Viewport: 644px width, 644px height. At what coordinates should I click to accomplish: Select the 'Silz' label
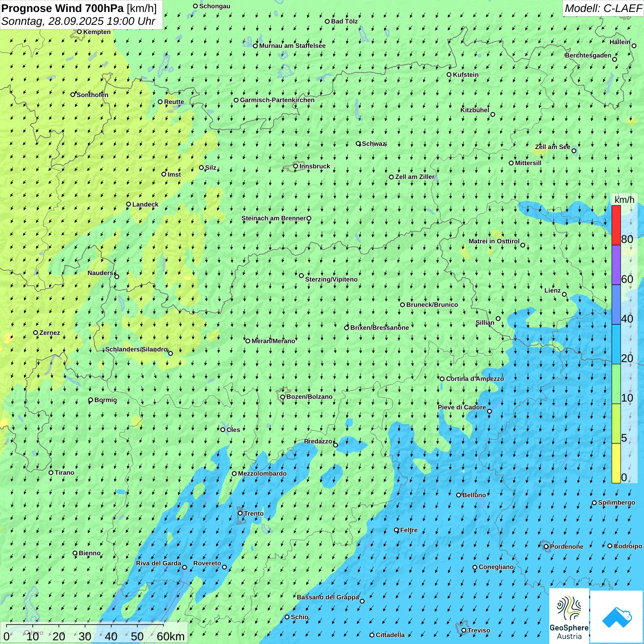click(x=211, y=167)
